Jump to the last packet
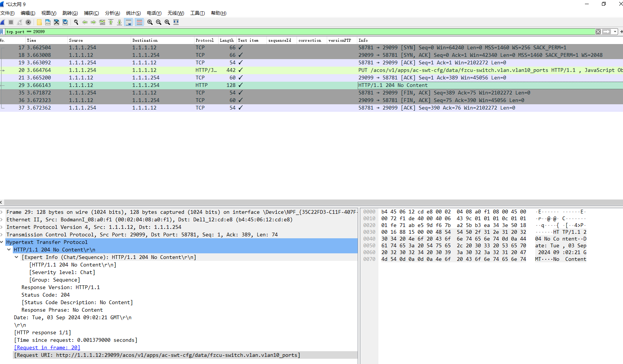Image resolution: width=623 pixels, height=364 pixels. coord(119,22)
